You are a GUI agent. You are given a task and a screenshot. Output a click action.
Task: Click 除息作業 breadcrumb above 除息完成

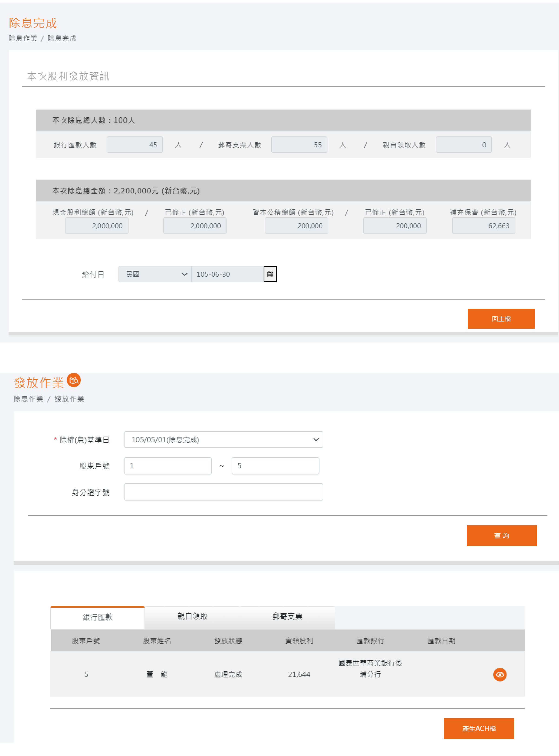[23, 38]
